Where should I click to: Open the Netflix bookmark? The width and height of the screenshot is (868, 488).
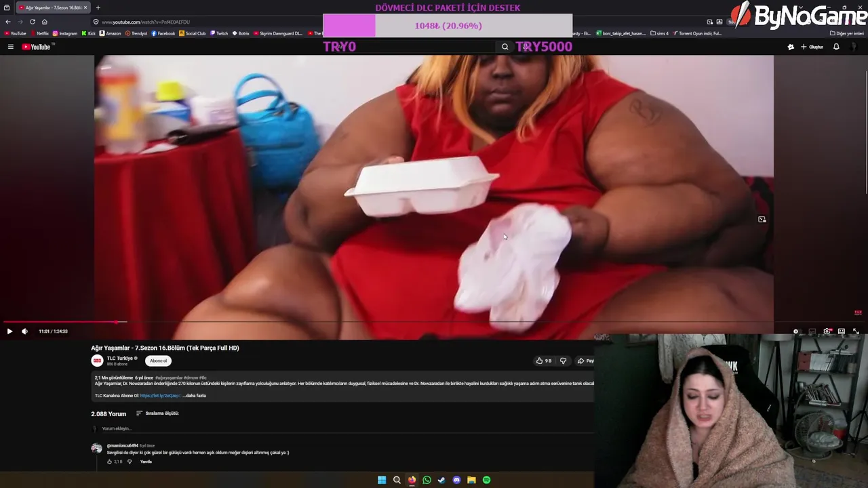[40, 33]
